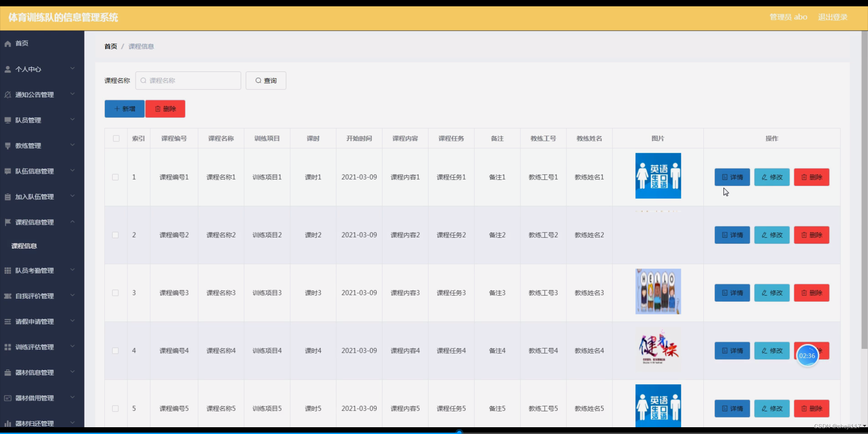Select 课程信息 submenu item

click(25, 245)
